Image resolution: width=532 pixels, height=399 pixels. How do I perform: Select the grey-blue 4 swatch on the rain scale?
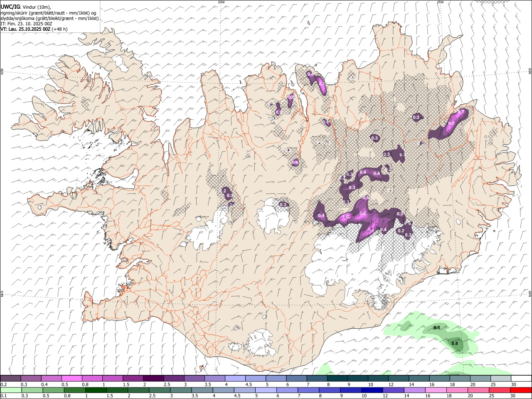223,390
